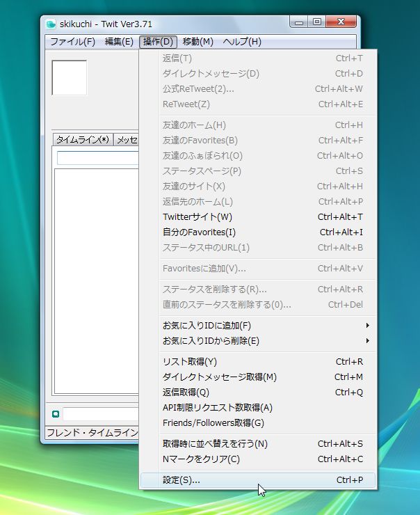The width and height of the screenshot is (420, 515).
Task: Click API制限リクエスト数取得(A) item
Action: pyautogui.click(x=258, y=408)
